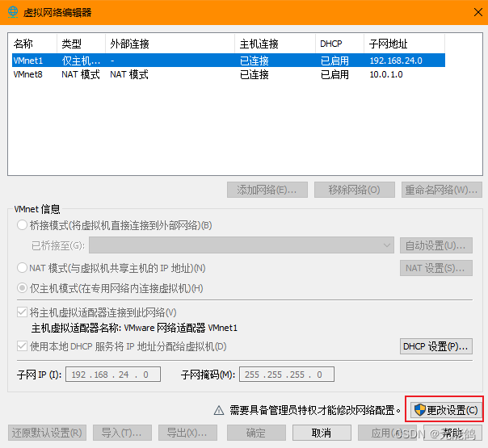Select the VMnet1 row
The width and height of the screenshot is (488, 448).
(229, 61)
